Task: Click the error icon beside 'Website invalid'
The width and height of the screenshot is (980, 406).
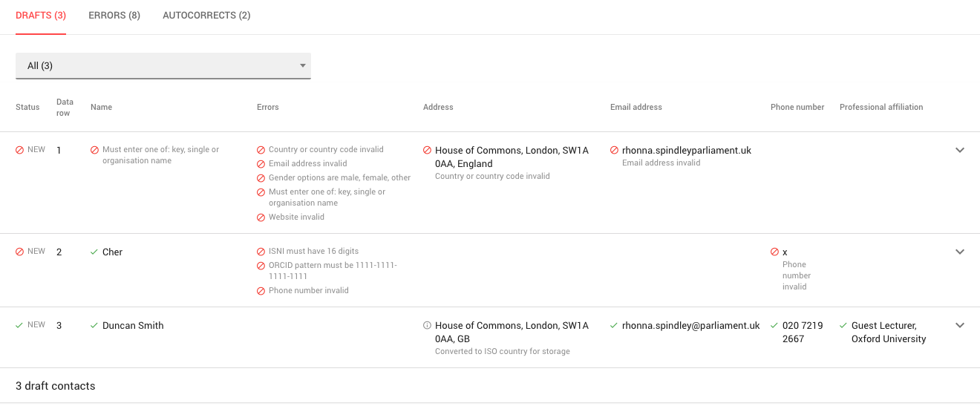Action: click(261, 217)
